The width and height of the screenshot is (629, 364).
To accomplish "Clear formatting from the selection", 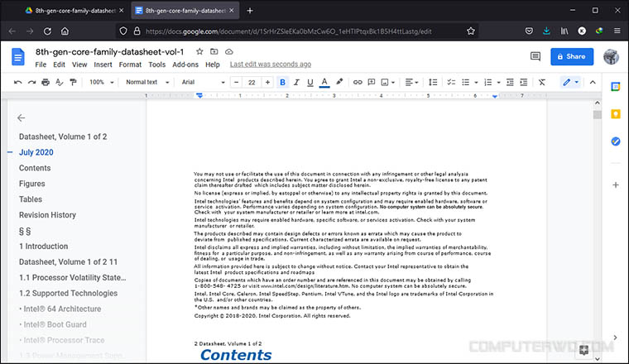I will coord(542,82).
